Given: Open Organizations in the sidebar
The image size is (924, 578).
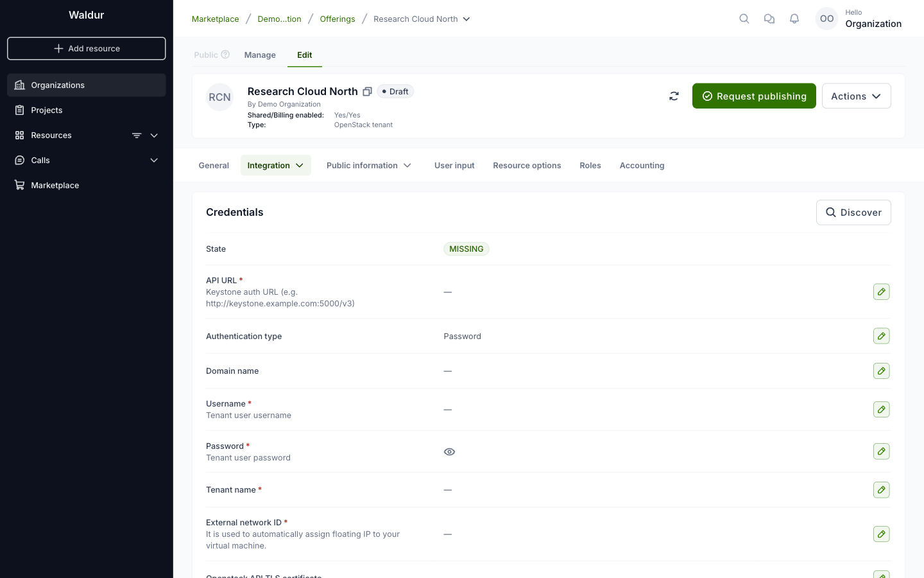Looking at the screenshot, I should [87, 85].
